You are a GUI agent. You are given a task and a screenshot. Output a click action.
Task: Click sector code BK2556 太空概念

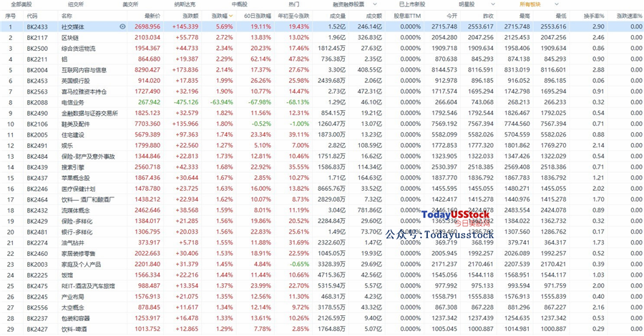37,307
